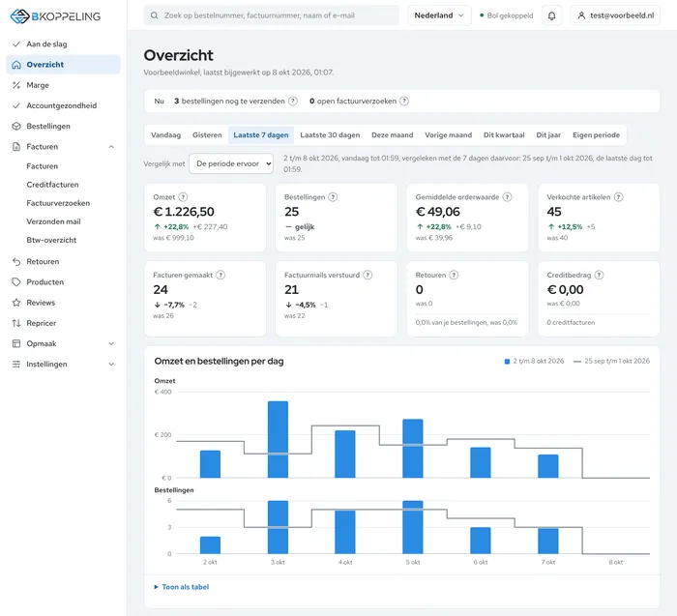The image size is (677, 616).
Task: Click the box icon beside Bestellingen
Action: (16, 126)
